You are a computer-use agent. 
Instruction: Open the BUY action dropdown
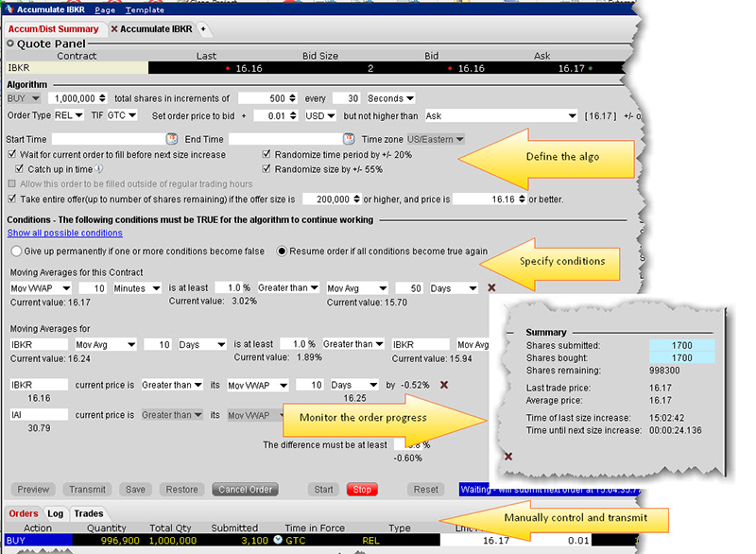click(23, 98)
